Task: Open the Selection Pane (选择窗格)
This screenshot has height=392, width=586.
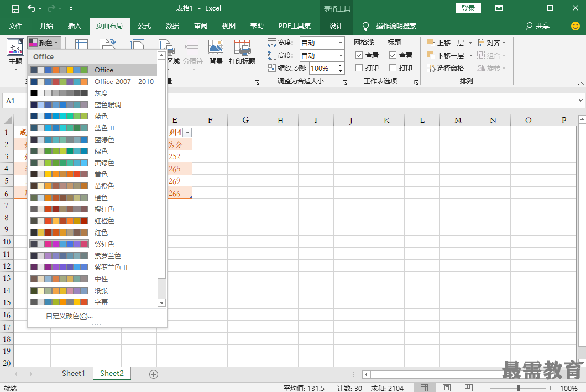Action: [445, 68]
